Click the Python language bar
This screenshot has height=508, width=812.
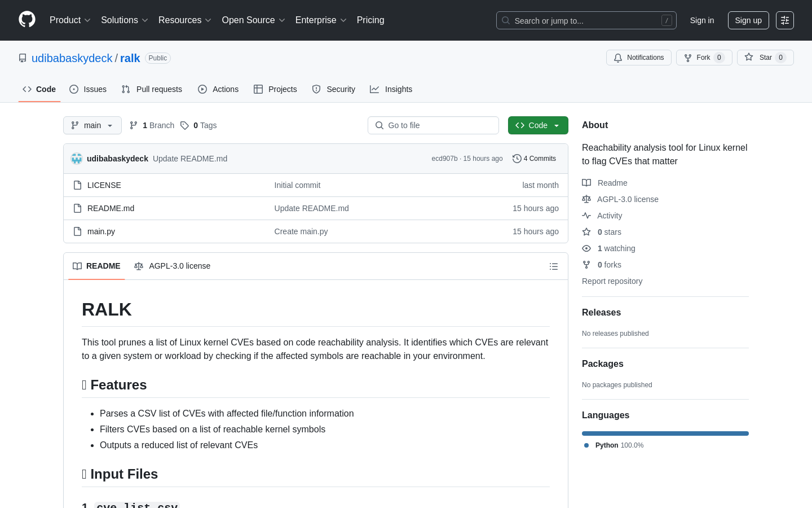(665, 433)
